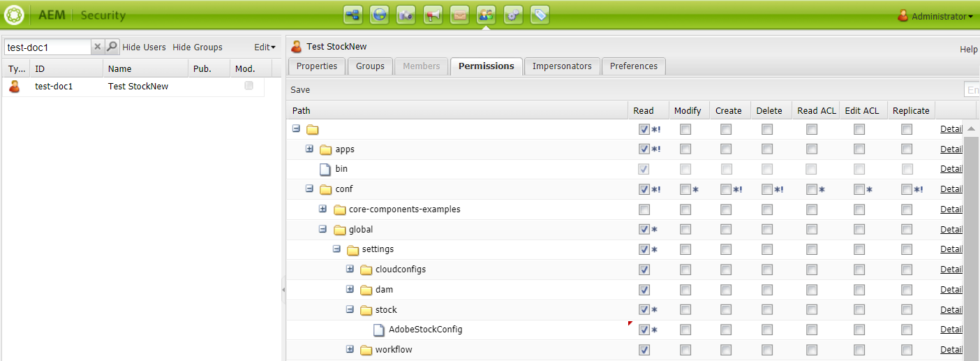
Task: Select the 'Test StockNew' name cell
Action: [x=145, y=87]
